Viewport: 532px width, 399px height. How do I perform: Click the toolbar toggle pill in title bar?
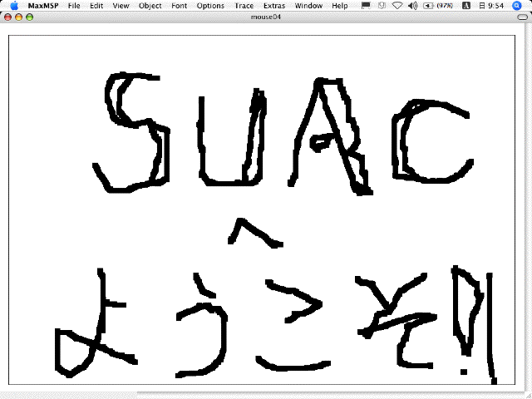point(523,17)
